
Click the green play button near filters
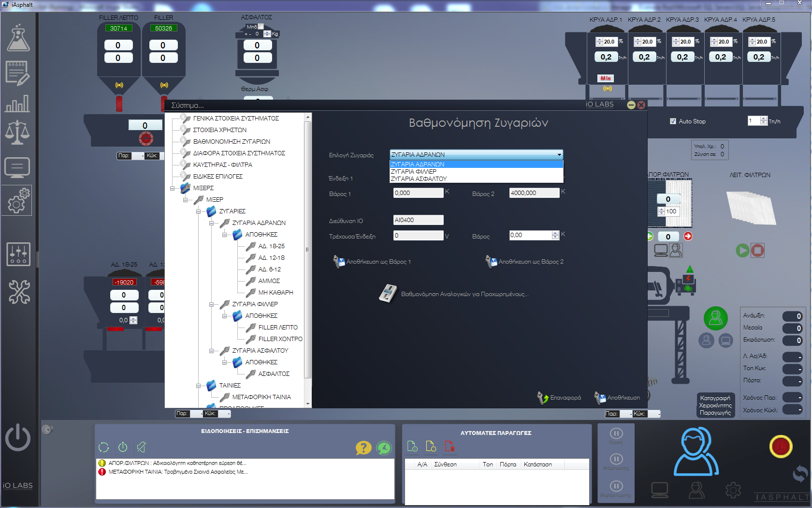click(742, 250)
